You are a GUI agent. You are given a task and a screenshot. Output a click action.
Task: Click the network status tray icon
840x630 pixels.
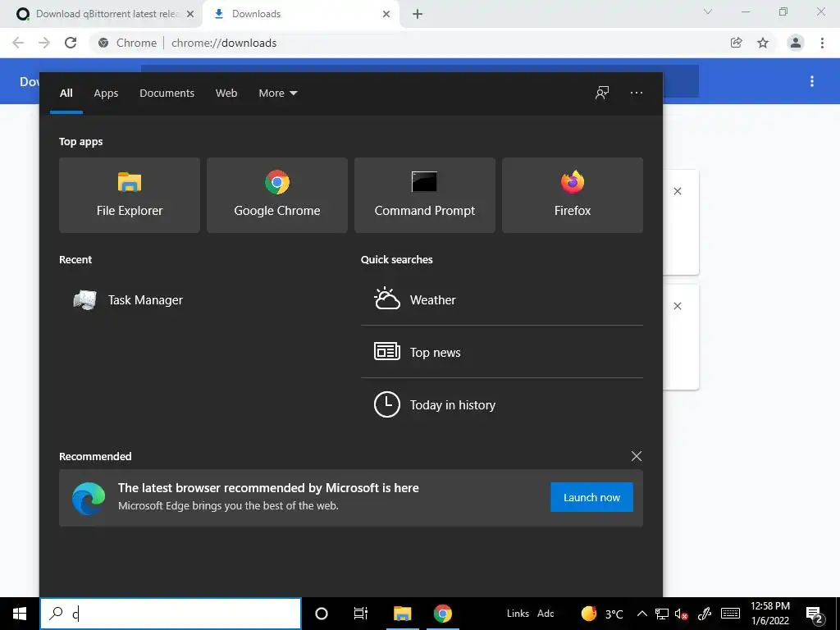[662, 614]
